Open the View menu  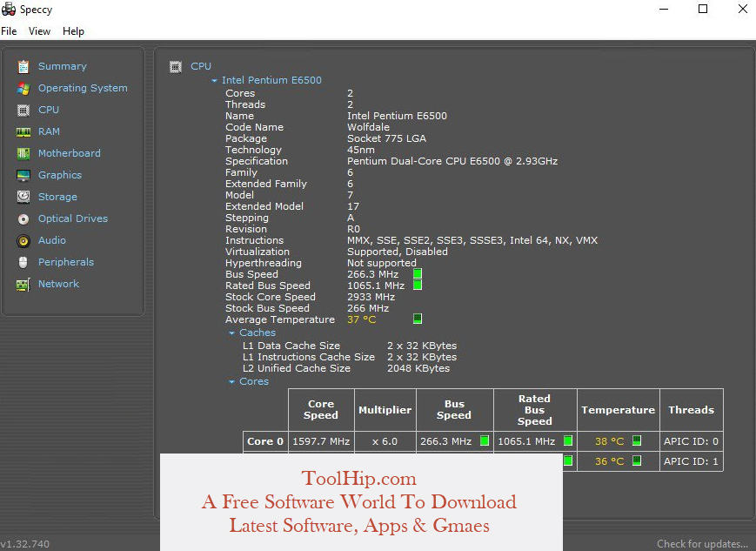coord(39,31)
